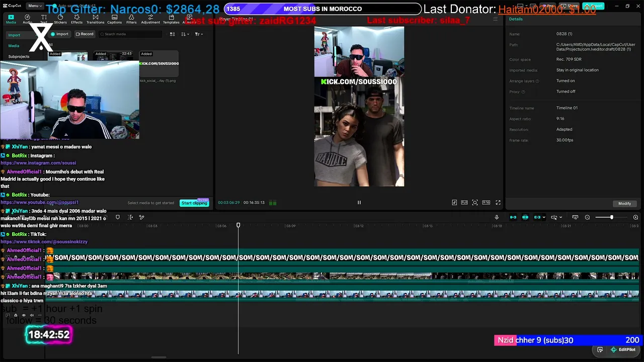Toggle Full quality preview in player
This screenshot has height=362, width=644.
coord(464,203)
